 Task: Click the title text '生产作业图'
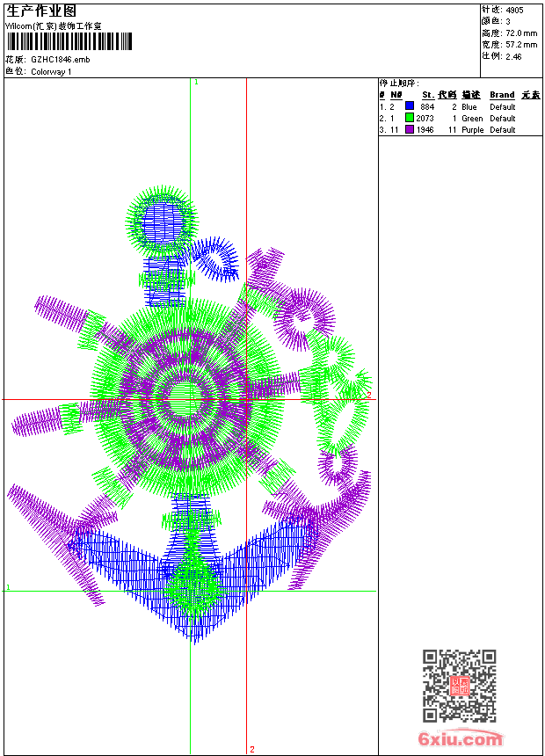[x=41, y=11]
